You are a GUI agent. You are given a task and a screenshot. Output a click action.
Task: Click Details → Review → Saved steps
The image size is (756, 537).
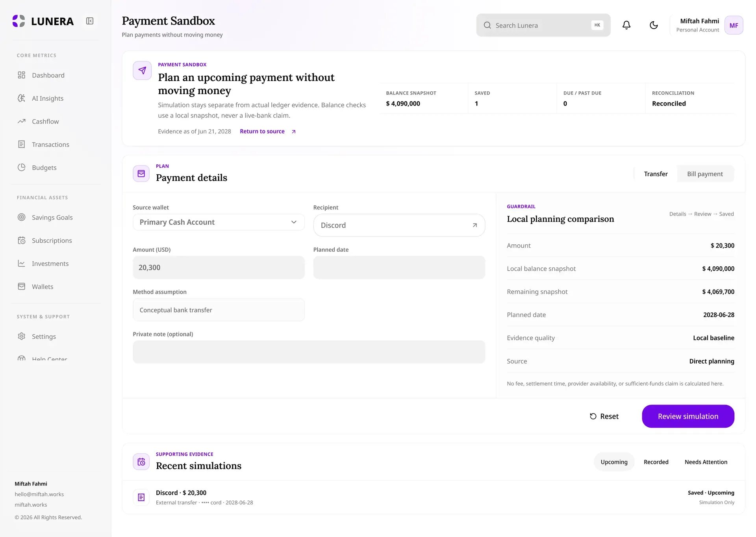(x=701, y=214)
